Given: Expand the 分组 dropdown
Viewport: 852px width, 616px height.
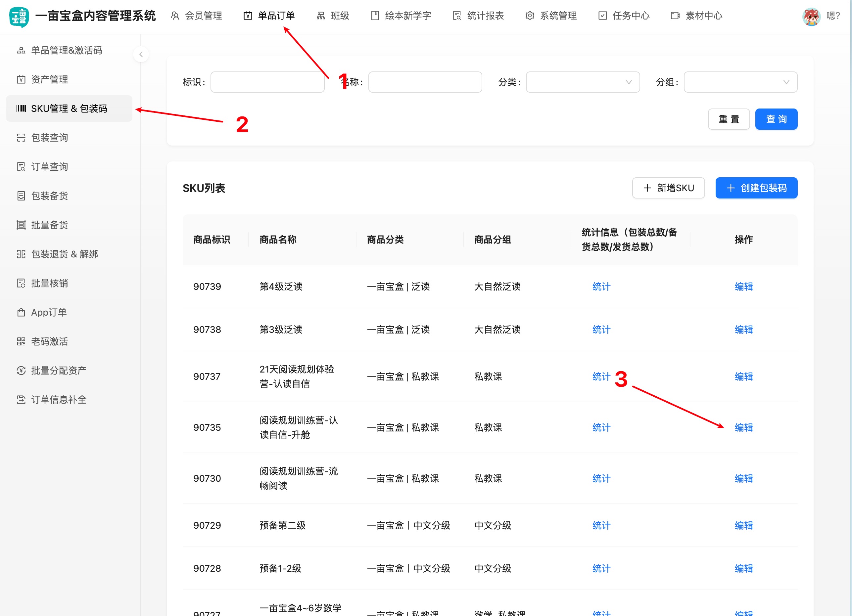Looking at the screenshot, I should [740, 82].
